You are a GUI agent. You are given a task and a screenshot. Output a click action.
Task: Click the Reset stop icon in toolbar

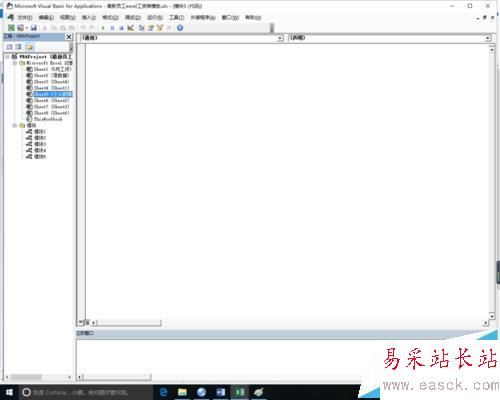(121, 28)
